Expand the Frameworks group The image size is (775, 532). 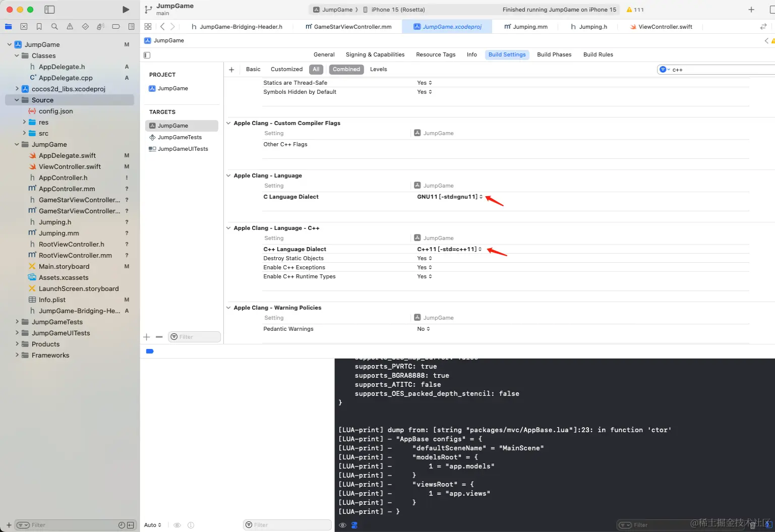tap(17, 356)
